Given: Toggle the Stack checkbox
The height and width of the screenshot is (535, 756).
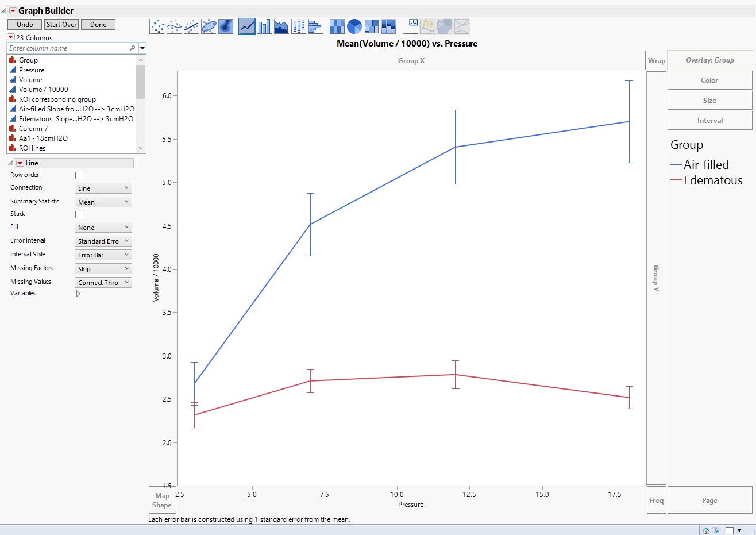Looking at the screenshot, I should [x=79, y=214].
